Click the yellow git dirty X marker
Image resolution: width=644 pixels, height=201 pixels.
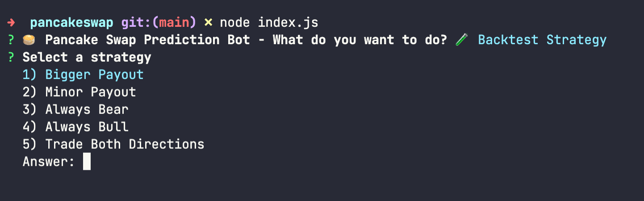click(208, 23)
